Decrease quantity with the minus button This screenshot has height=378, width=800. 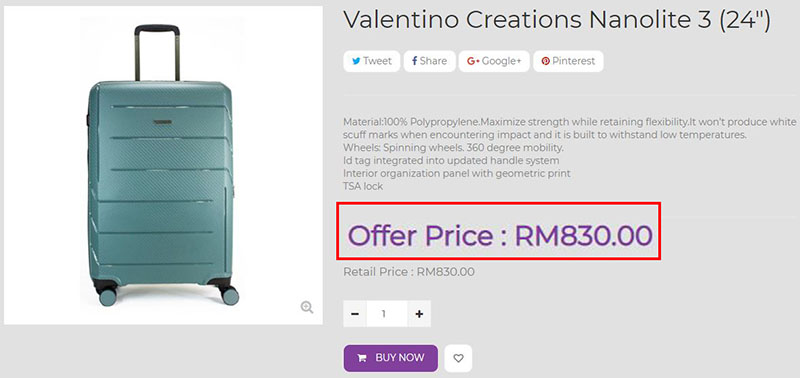pos(355,314)
